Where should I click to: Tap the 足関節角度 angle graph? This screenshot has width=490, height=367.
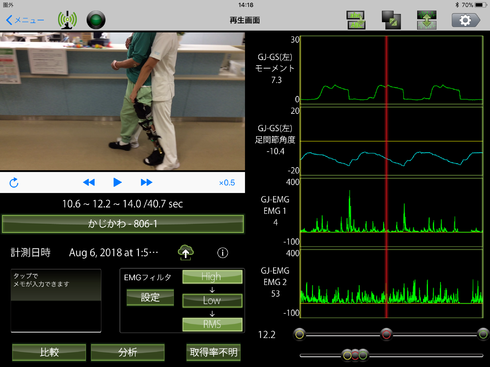point(392,141)
